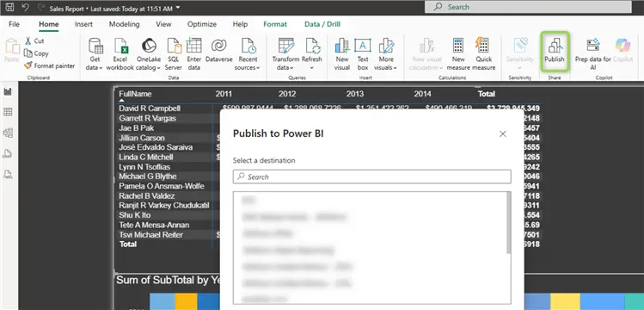Click the destination list scrollbar
Image resolution: width=644 pixels, height=310 pixels.
509,223
